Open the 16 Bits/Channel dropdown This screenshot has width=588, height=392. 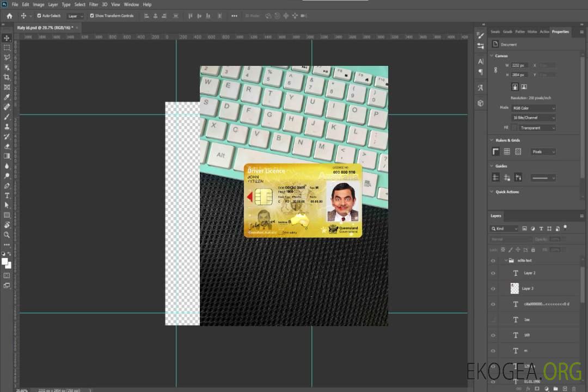(533, 118)
